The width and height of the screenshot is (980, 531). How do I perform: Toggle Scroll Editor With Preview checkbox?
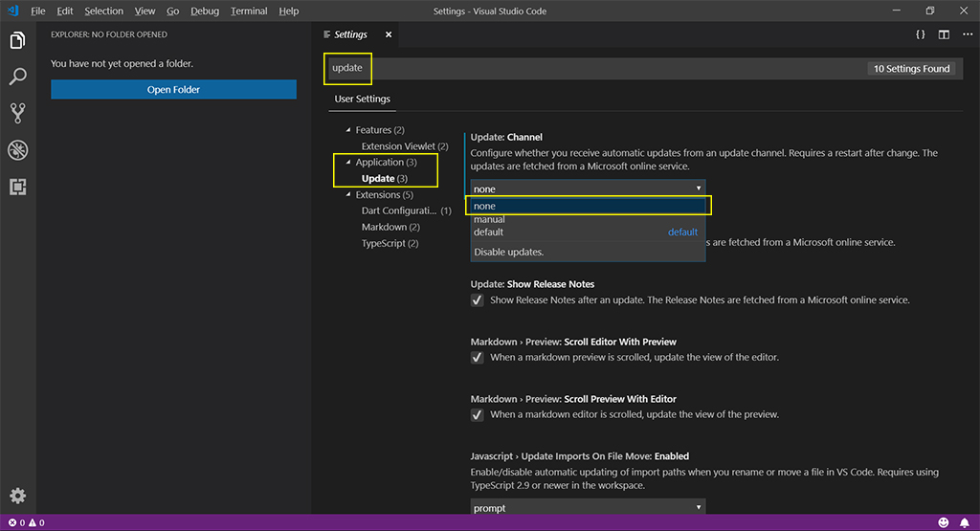(478, 358)
